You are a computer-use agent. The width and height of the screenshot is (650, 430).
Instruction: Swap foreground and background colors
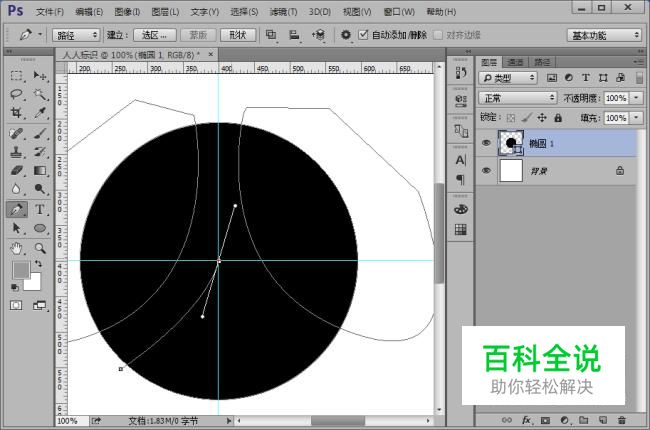pyautogui.click(x=38, y=264)
